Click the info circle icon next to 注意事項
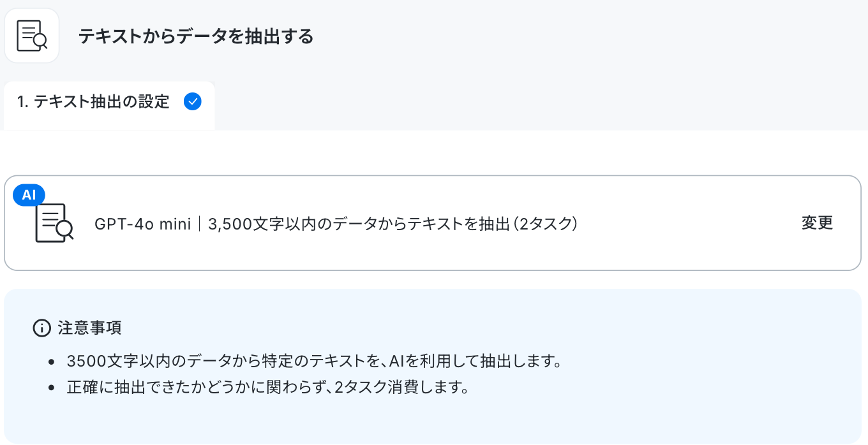 pos(41,328)
